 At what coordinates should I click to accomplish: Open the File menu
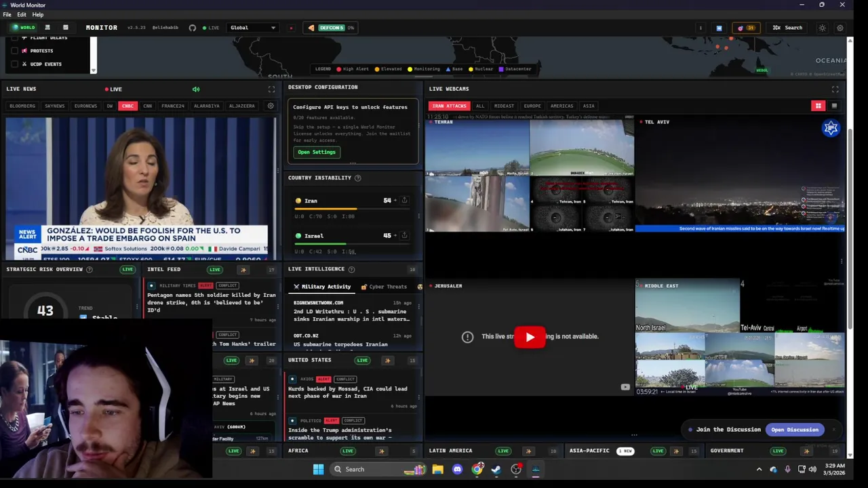point(7,14)
